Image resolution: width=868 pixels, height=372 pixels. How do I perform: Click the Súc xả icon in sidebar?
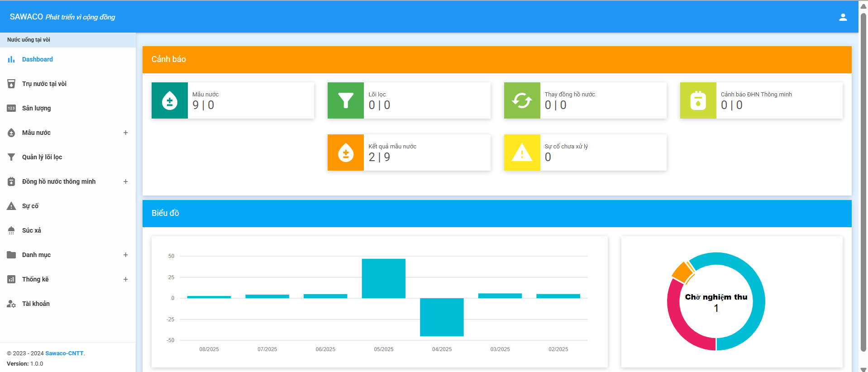tap(11, 230)
